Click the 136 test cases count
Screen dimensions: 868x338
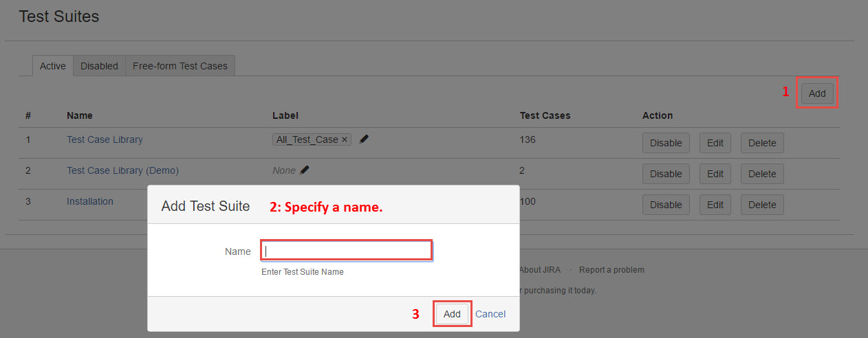[528, 139]
